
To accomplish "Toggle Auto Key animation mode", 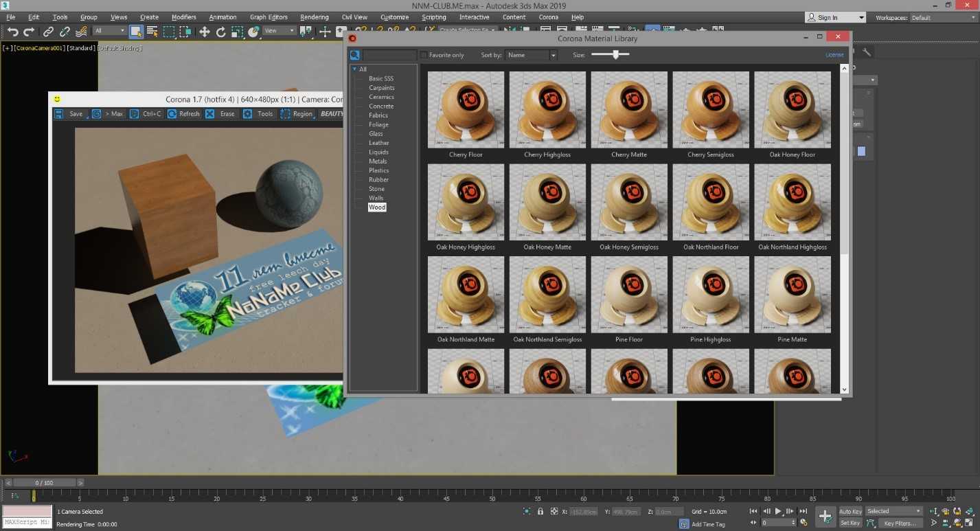I will (x=850, y=512).
